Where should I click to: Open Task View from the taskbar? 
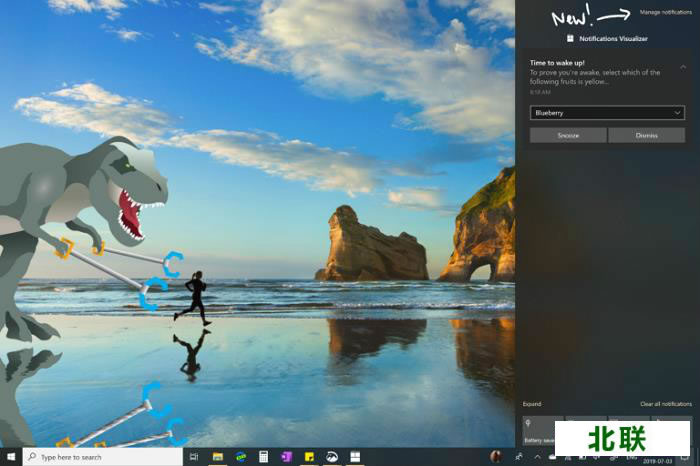(193, 457)
